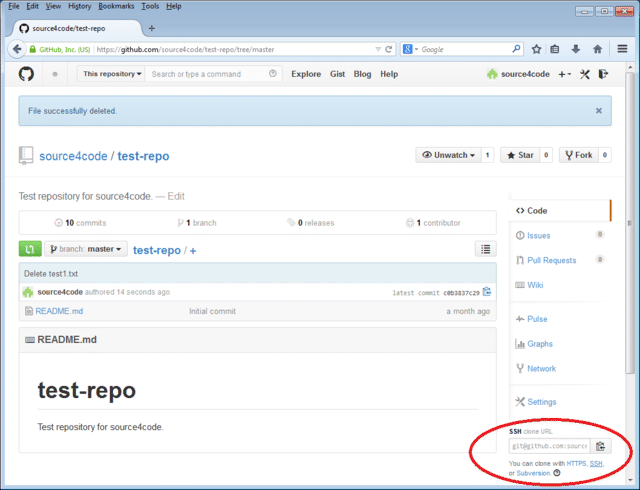This screenshot has height=490, width=640.
Task: Open the Edit menu
Action: point(32,6)
